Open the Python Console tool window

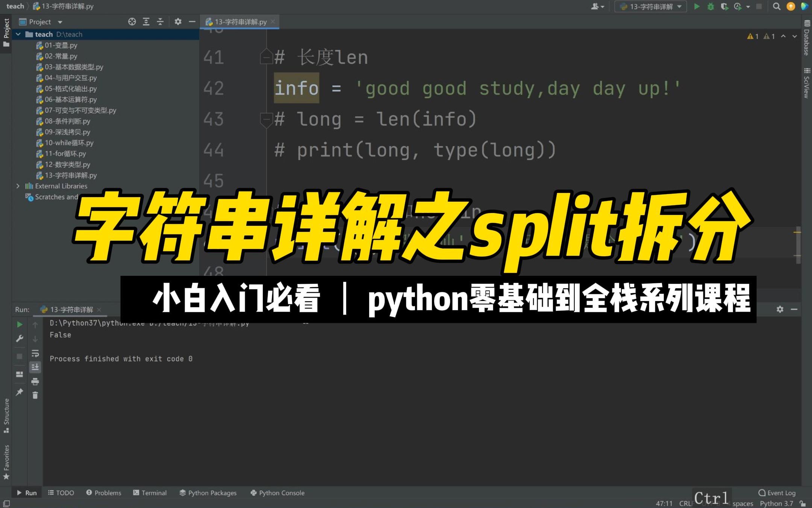pyautogui.click(x=277, y=493)
